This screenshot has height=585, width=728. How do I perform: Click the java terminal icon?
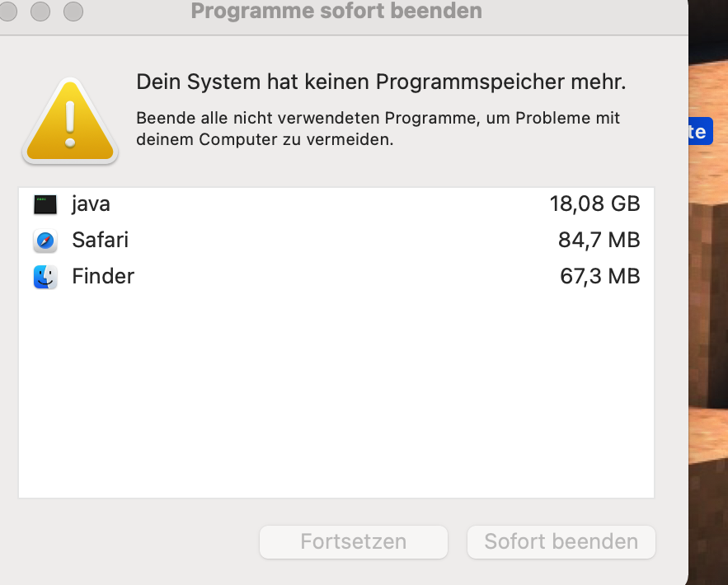45,204
